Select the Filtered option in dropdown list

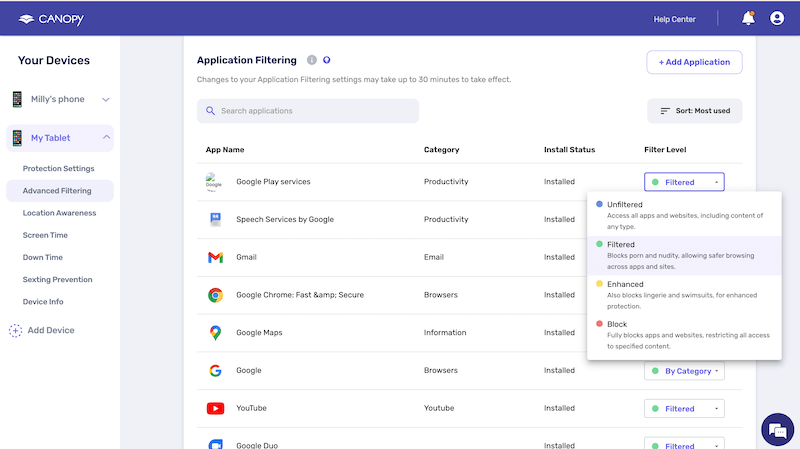click(x=684, y=256)
